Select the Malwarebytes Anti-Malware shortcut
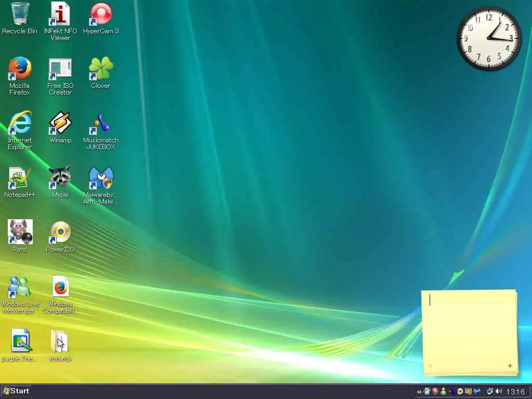Screen dimensions: 532x399 click(101, 185)
